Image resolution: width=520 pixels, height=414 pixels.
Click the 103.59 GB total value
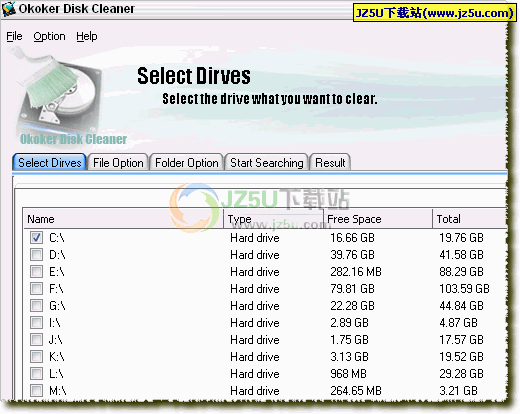coord(464,289)
